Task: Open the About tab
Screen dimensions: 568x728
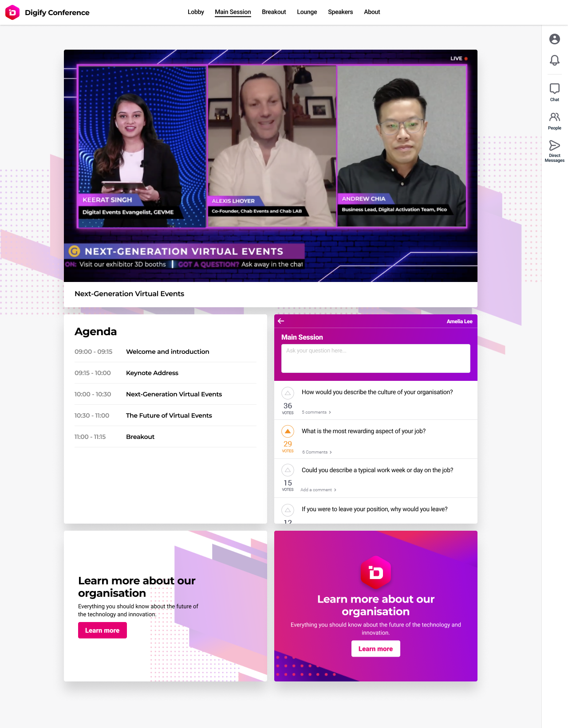Action: coord(372,12)
